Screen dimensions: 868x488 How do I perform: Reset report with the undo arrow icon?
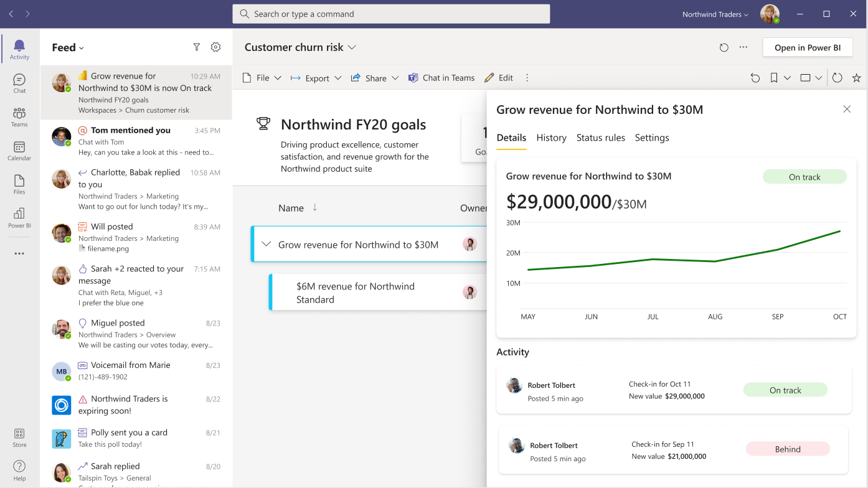pyautogui.click(x=755, y=78)
